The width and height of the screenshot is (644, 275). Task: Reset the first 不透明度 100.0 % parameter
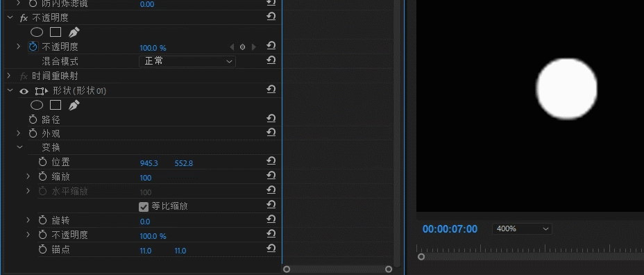pyautogui.click(x=271, y=46)
